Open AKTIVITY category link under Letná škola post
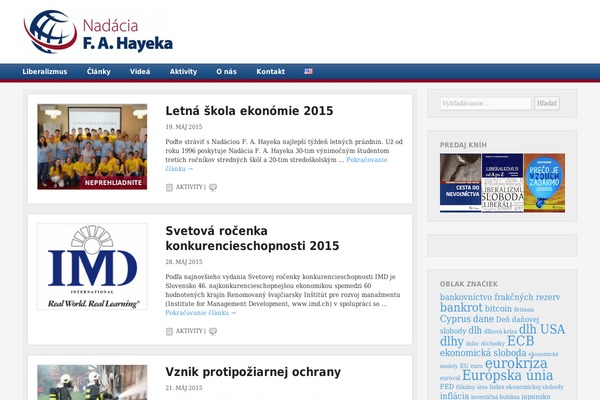 tap(189, 187)
